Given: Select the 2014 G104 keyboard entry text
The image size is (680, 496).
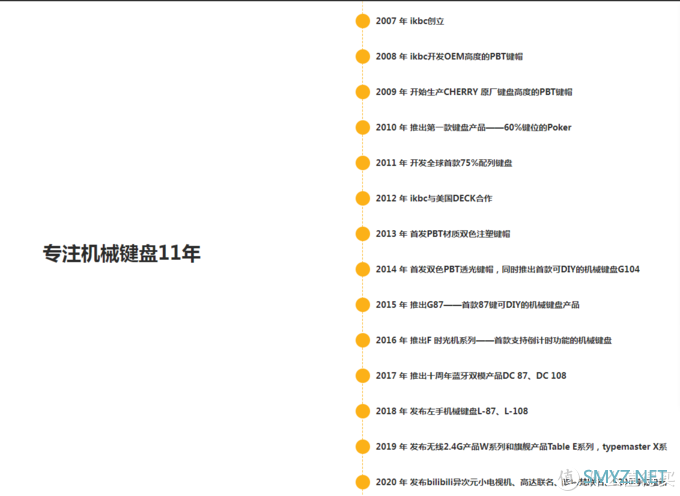Looking at the screenshot, I should [508, 269].
